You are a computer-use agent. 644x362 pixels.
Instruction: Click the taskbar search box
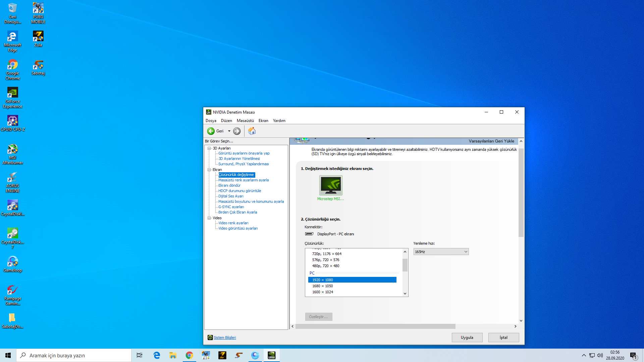click(74, 355)
